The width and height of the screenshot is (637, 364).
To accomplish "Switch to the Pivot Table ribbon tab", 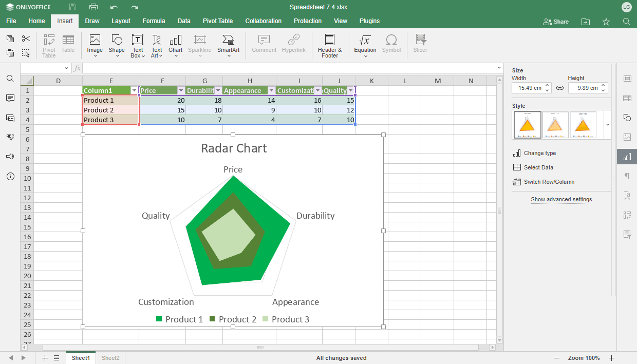I will [217, 21].
